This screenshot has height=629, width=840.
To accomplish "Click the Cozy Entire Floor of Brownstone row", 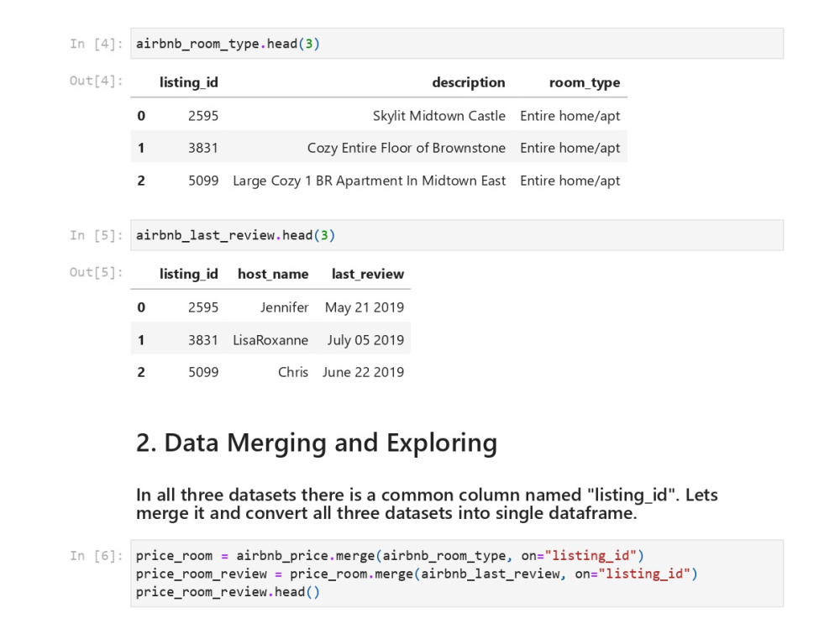I will coord(379,148).
